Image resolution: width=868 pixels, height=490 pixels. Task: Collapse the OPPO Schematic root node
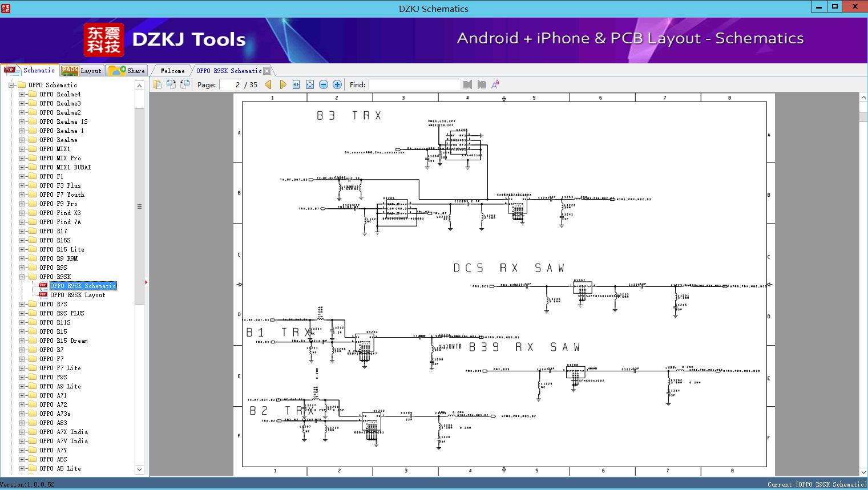[x=11, y=85]
